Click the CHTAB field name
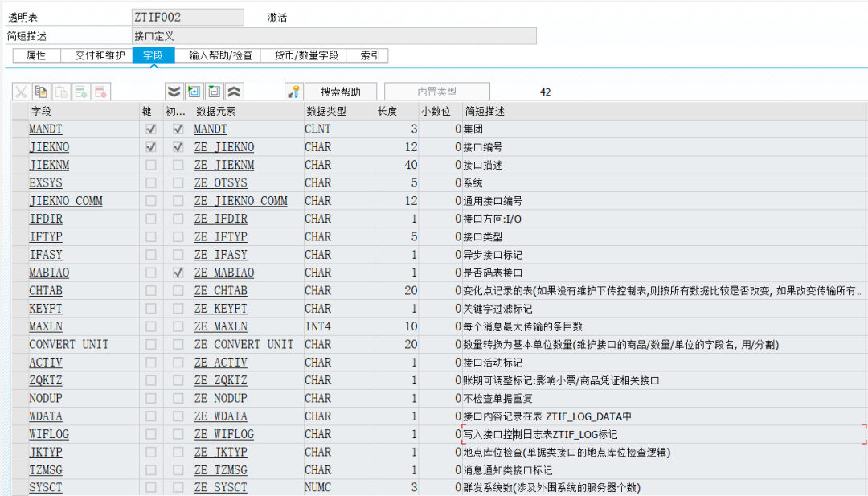This screenshot has width=868, height=496. click(46, 291)
